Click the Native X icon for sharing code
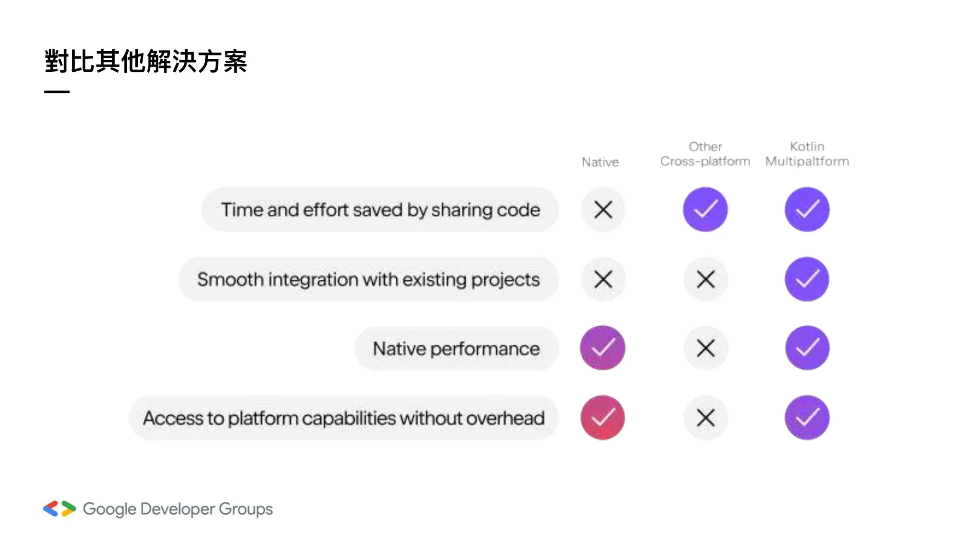This screenshot has height=551, width=980. click(x=603, y=209)
